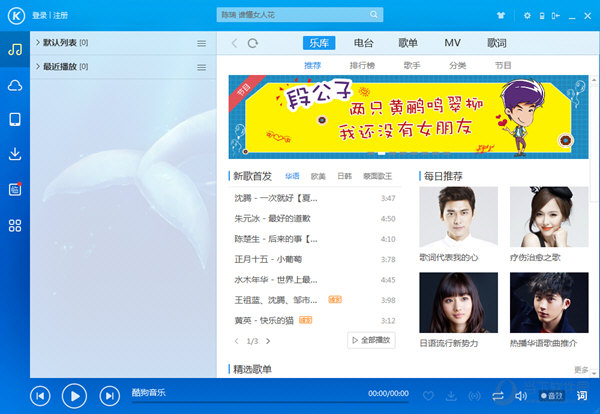Open 热播华语歌曲推介 recommendation thumbnail
Viewport: 600px width, 414px height.
549,302
